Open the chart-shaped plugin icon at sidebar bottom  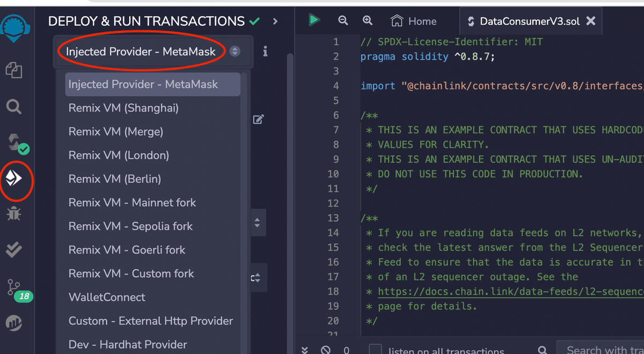pos(13,323)
